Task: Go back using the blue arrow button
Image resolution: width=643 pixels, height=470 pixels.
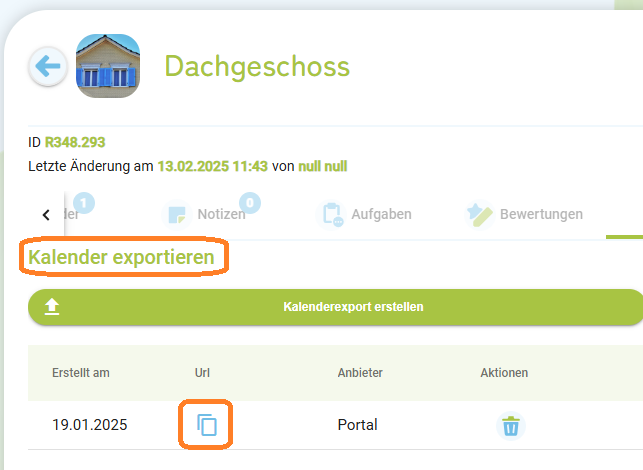Action: (48, 66)
